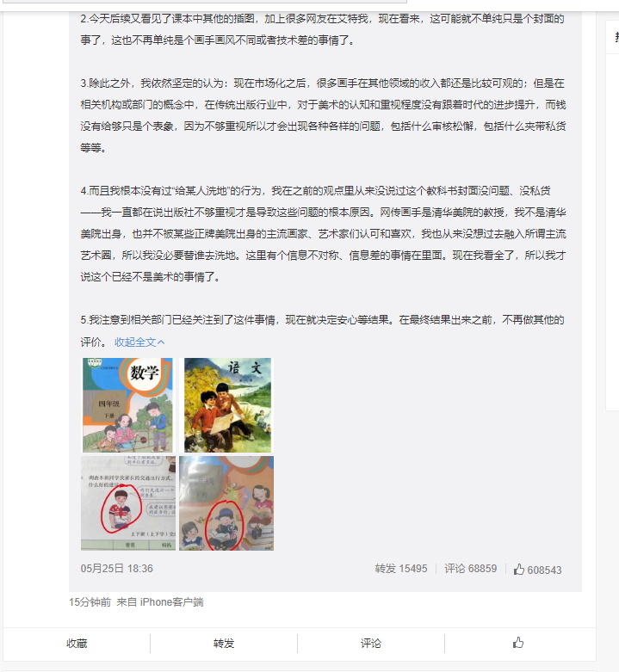Viewport: 619px width, 672px height.
Task: Open the 语文 textbook cover thumbnail
Action: pyautogui.click(x=226, y=405)
